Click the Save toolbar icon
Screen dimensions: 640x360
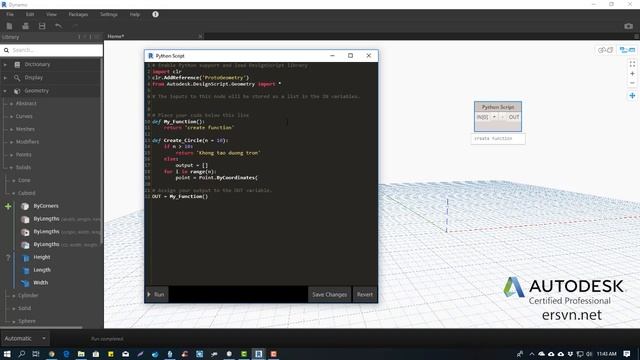click(42, 26)
